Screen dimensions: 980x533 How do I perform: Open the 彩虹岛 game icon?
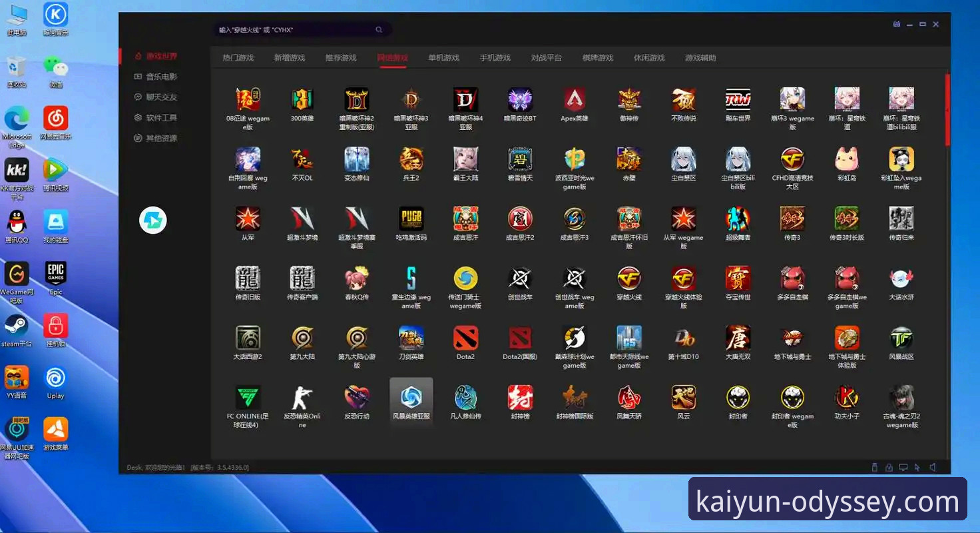click(x=847, y=159)
